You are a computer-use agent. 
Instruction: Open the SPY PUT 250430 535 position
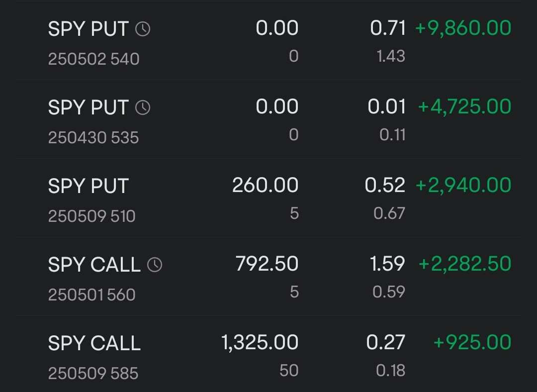tap(268, 119)
